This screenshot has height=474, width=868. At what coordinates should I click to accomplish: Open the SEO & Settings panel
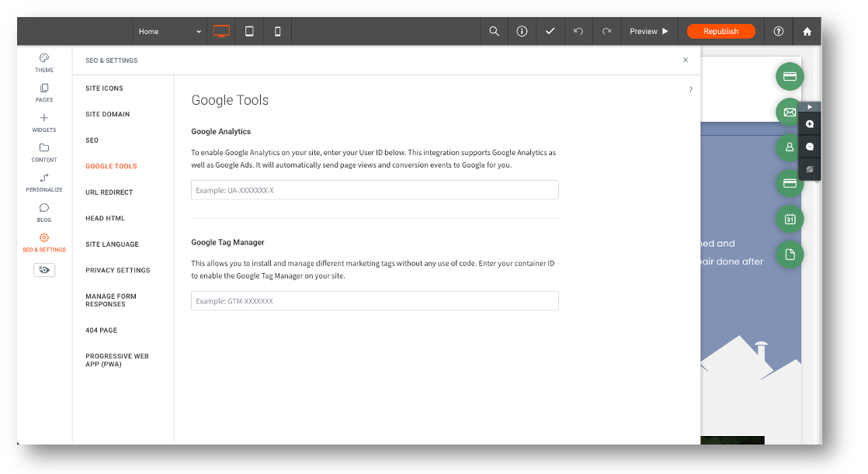44,242
